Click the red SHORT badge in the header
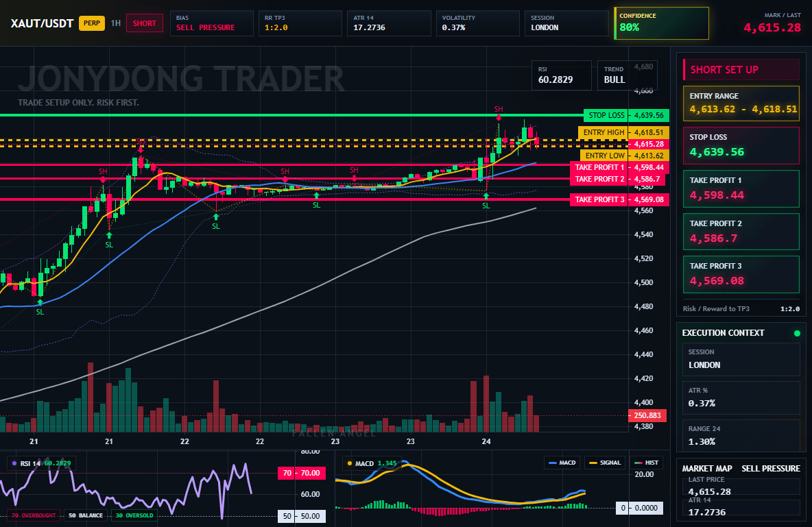812x527 pixels. tap(144, 23)
